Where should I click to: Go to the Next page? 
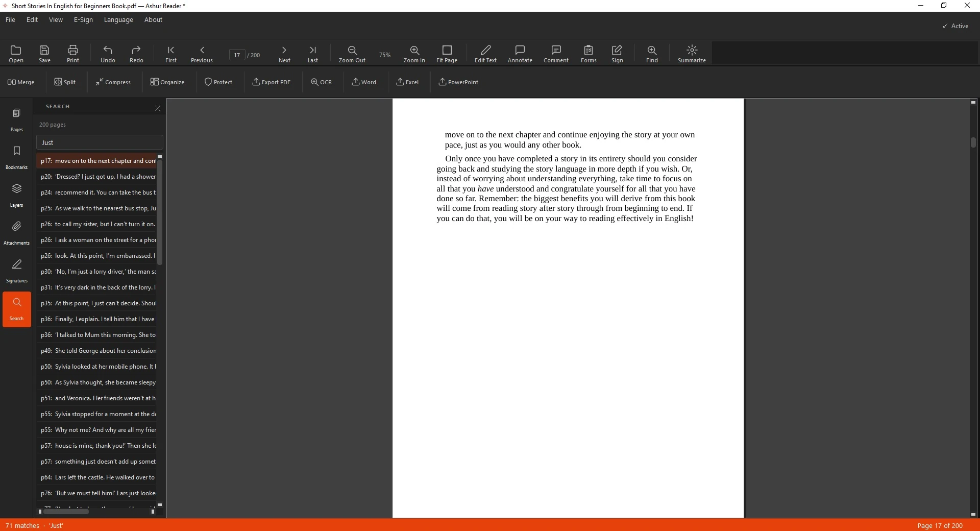pyautogui.click(x=284, y=53)
